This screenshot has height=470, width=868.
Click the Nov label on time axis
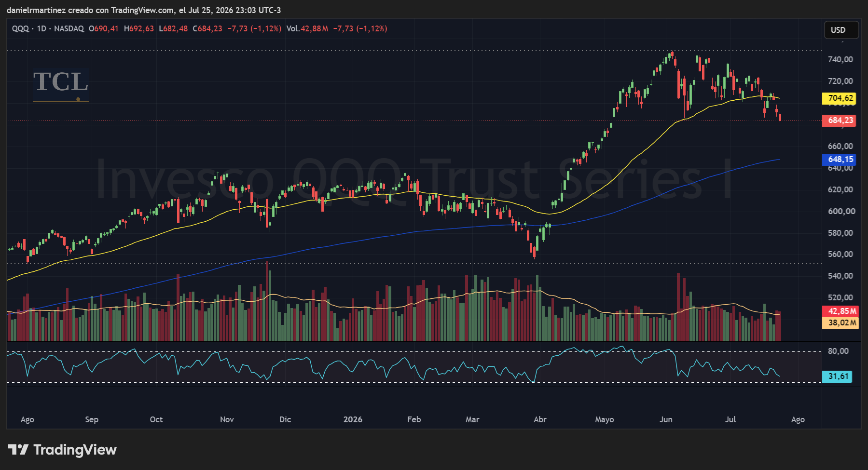[227, 419]
